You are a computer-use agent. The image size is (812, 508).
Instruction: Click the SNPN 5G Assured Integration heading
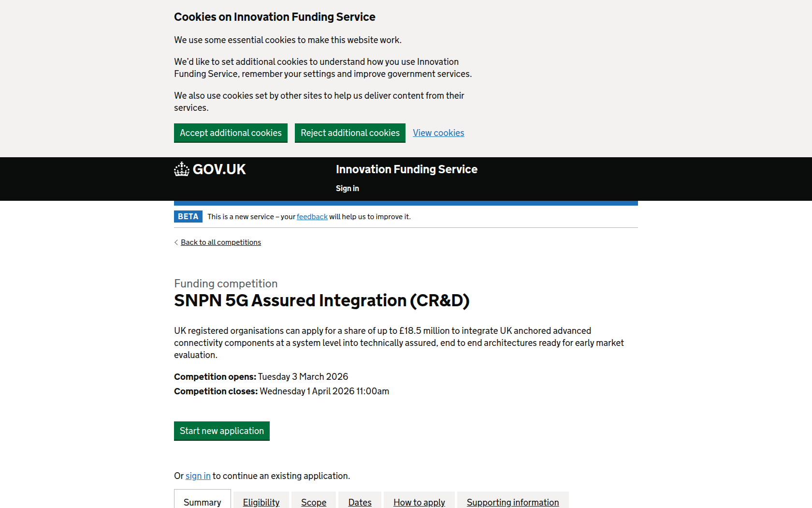click(x=321, y=300)
